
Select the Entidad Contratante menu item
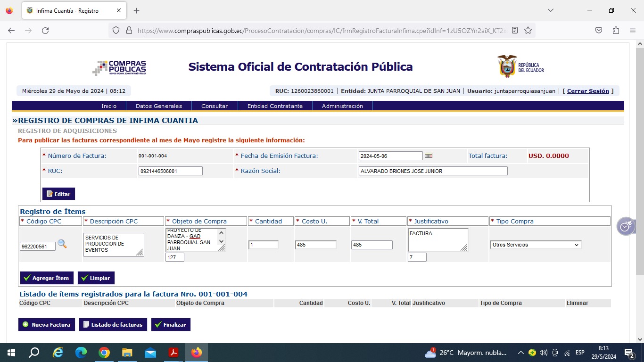[x=275, y=106]
